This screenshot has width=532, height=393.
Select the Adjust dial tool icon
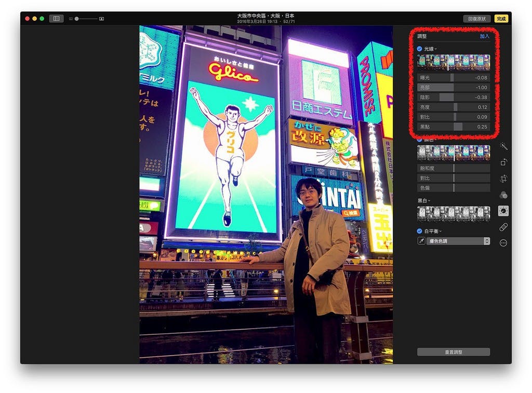(x=503, y=211)
